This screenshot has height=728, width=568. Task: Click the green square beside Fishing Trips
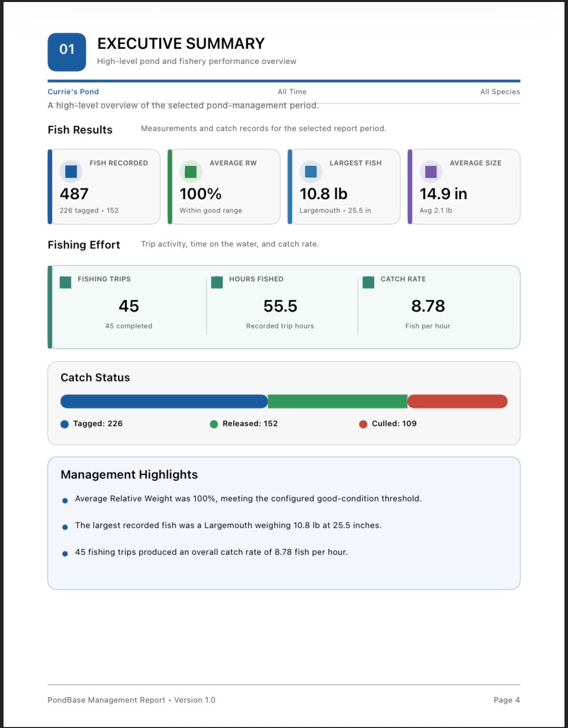click(x=66, y=283)
